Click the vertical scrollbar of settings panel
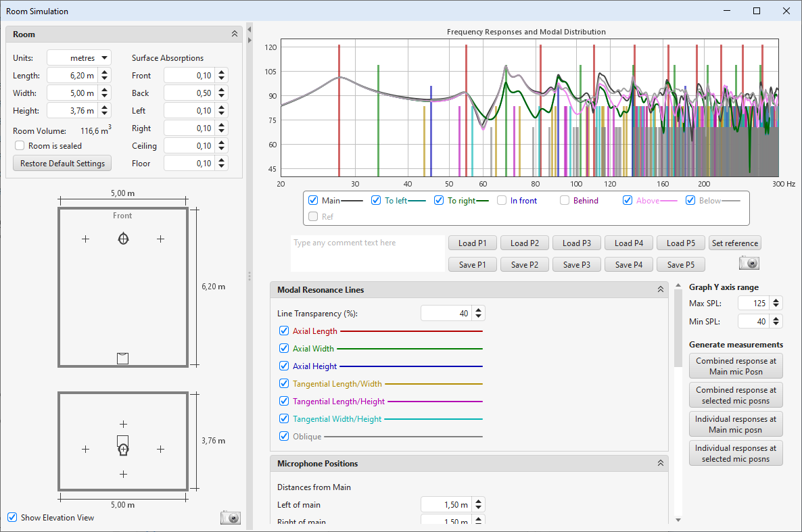The height and width of the screenshot is (532, 802). point(678,328)
